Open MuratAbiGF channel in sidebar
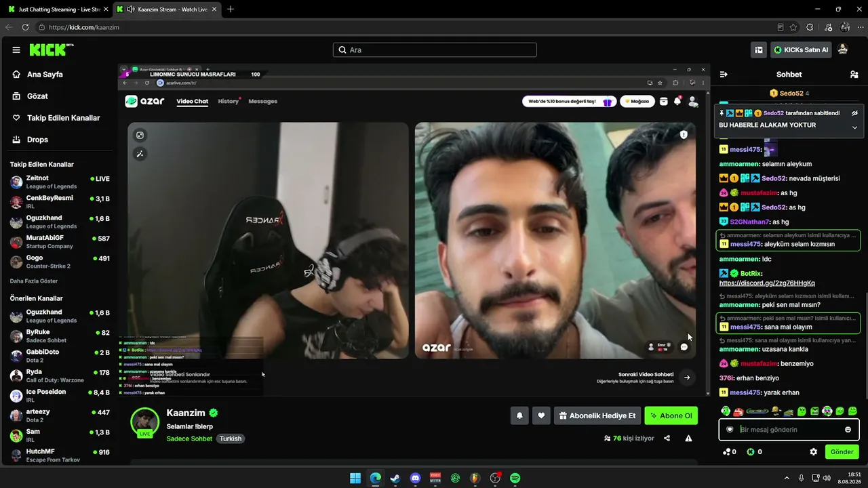 point(60,242)
